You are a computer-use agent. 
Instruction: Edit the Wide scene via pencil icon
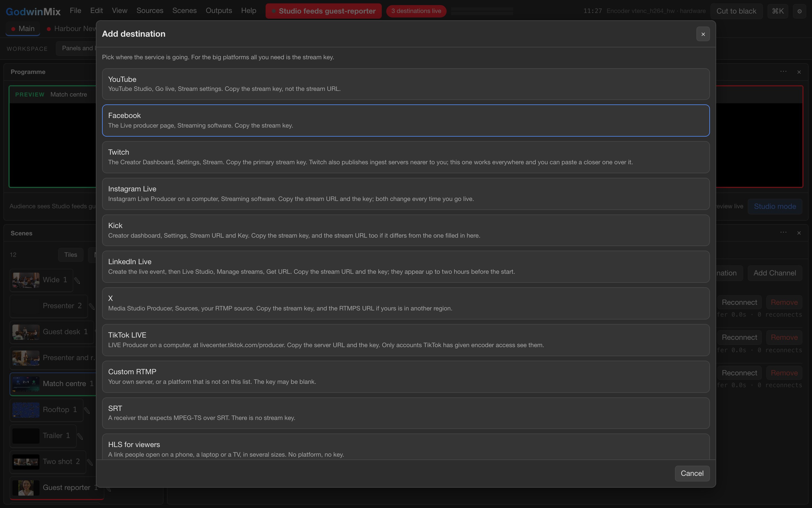77,280
